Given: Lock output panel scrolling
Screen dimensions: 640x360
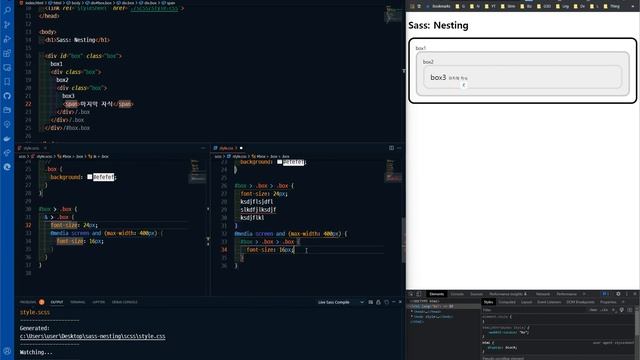Looking at the screenshot, I should 378,302.
